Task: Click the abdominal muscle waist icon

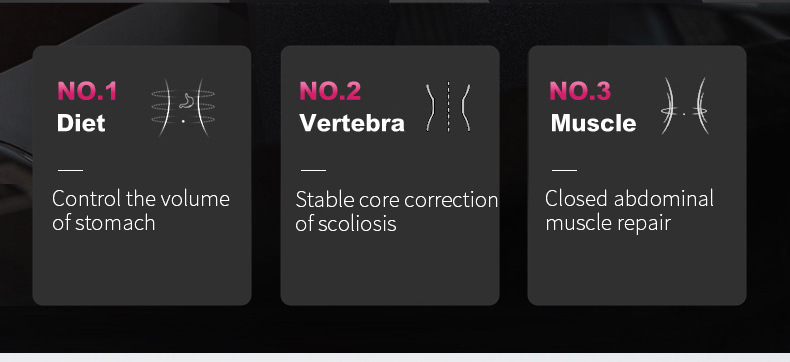Action: (x=684, y=106)
